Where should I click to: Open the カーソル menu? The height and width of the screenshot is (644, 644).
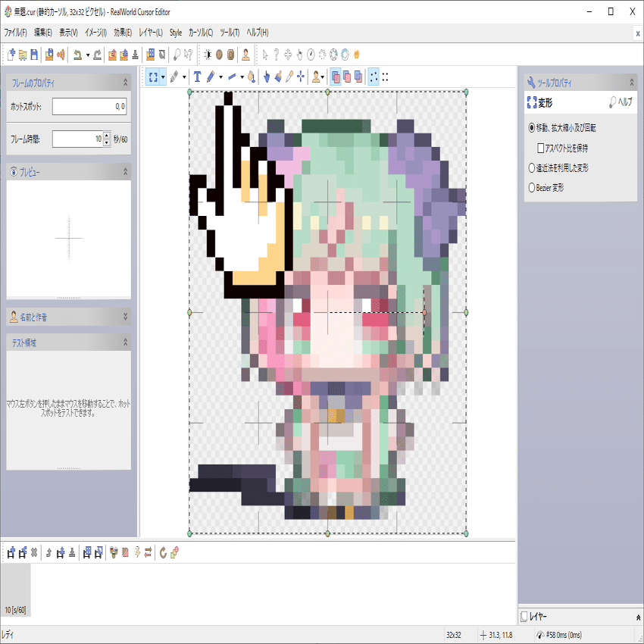point(201,33)
